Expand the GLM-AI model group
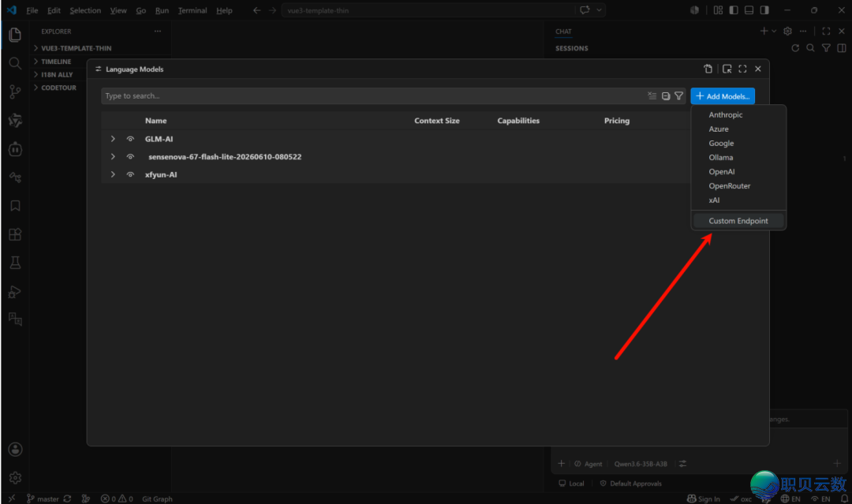 coord(113,139)
